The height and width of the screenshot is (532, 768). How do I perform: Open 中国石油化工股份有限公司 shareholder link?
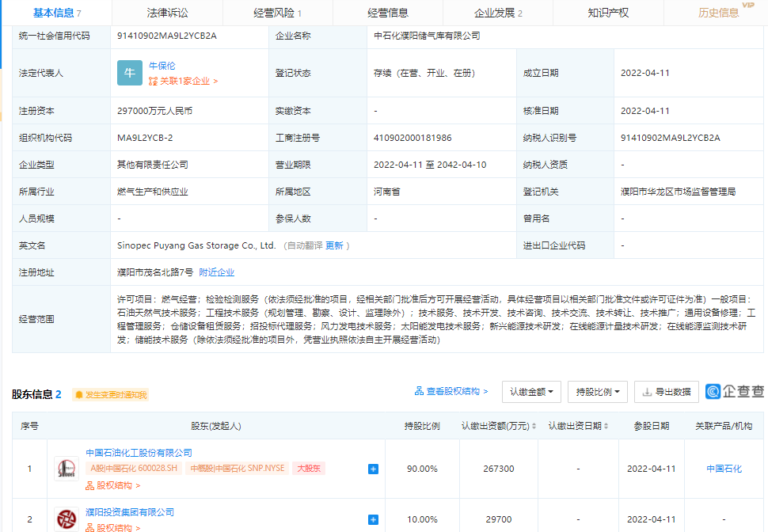(x=139, y=453)
